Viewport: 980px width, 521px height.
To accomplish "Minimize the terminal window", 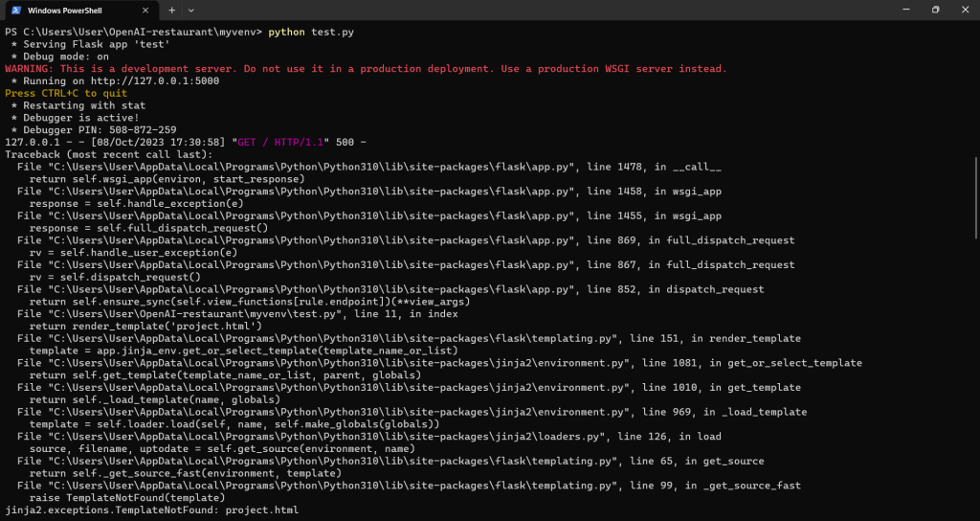I will click(906, 10).
